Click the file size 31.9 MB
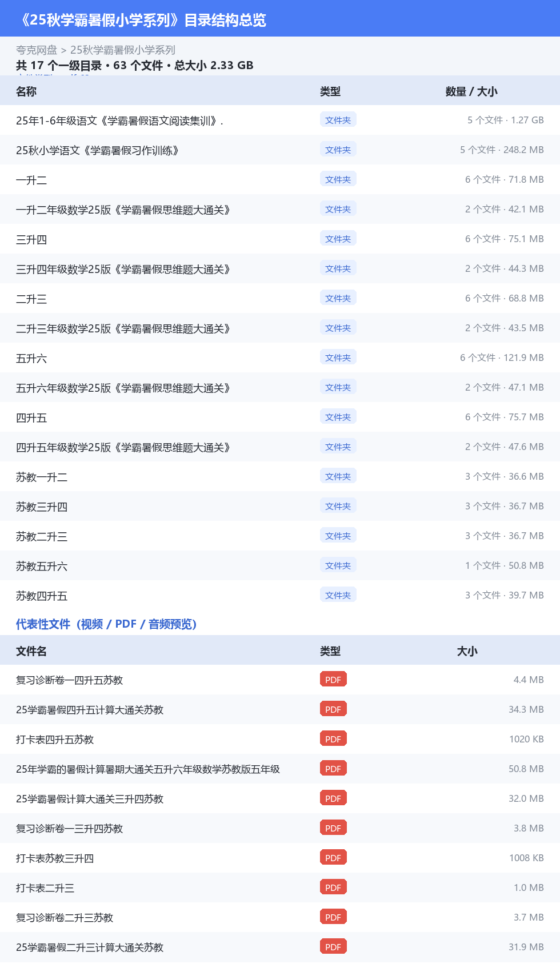The image size is (560, 980). pyautogui.click(x=526, y=947)
